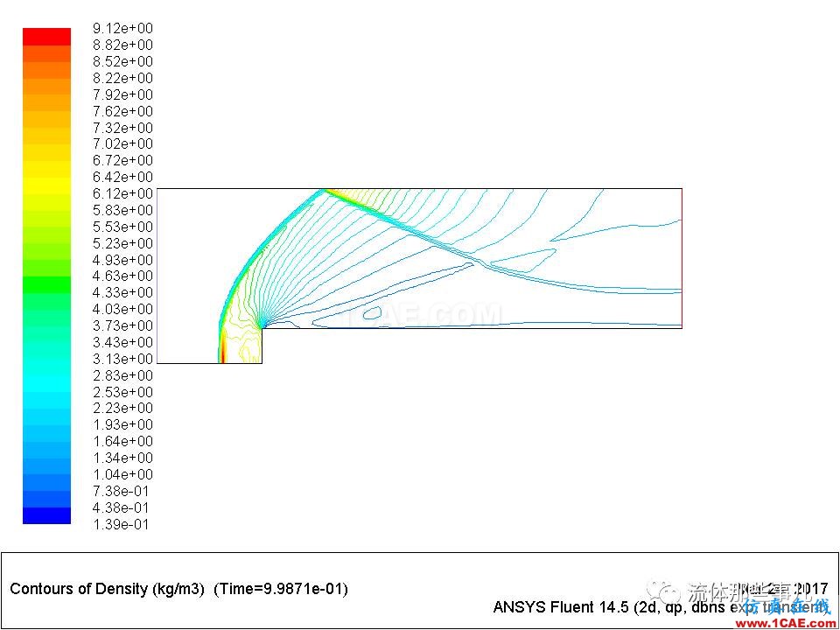Pick the 3.43e+00 legend entry
Viewport: 840px width, 630px height.
click(x=122, y=342)
